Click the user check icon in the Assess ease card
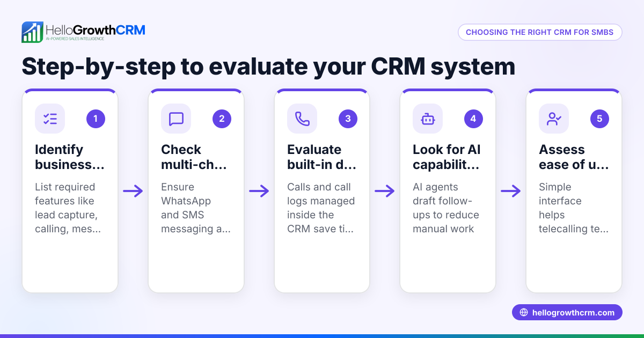The image size is (644, 338). (554, 119)
